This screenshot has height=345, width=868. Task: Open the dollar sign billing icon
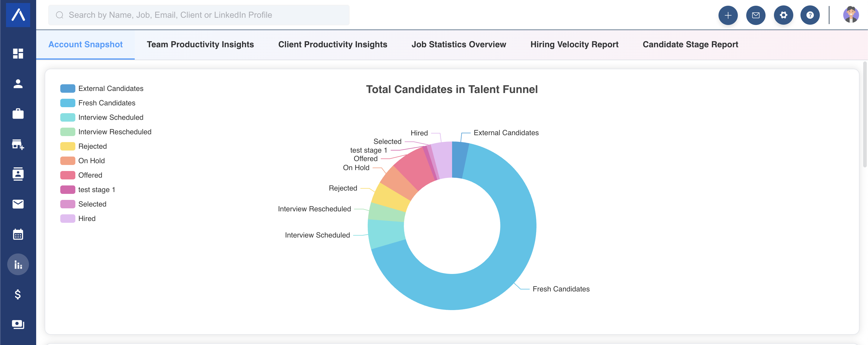18,294
